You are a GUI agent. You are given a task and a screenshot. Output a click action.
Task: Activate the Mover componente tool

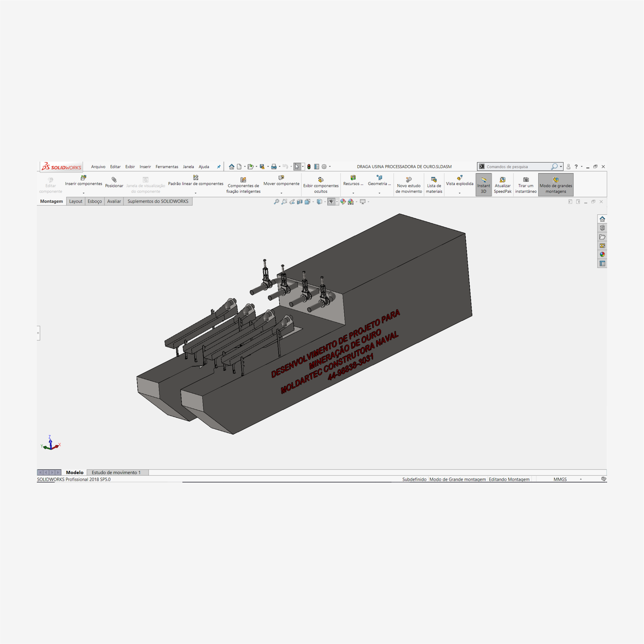point(281,181)
